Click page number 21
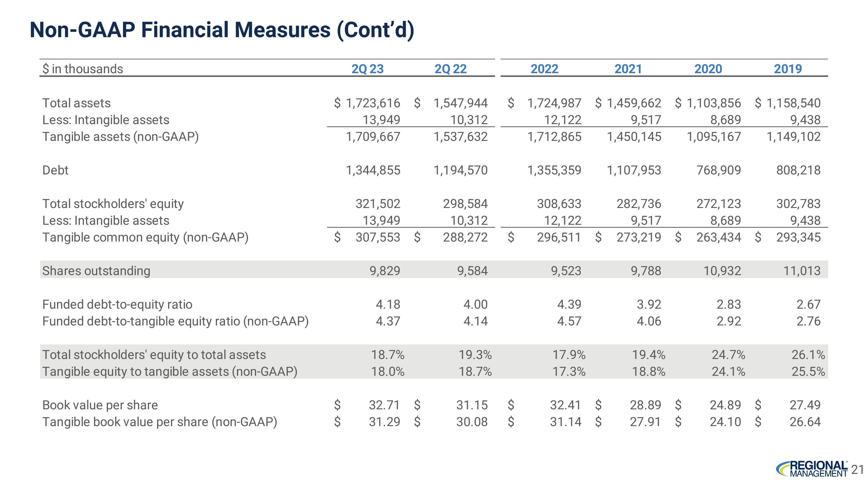The height and width of the screenshot is (488, 868). 858,469
